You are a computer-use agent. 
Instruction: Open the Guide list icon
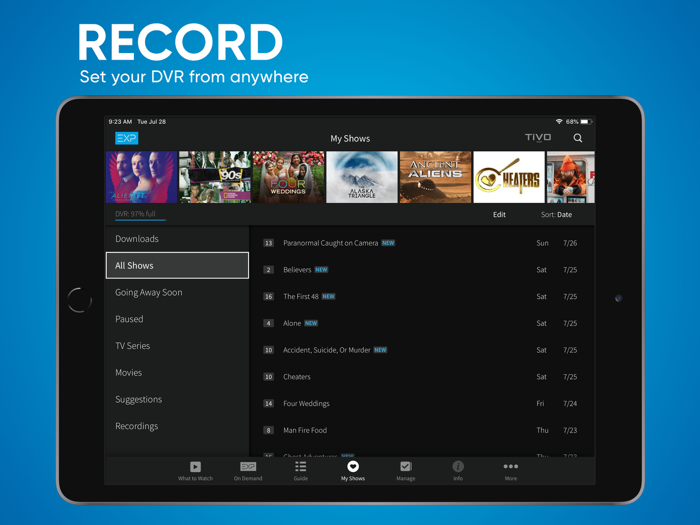coord(300,467)
